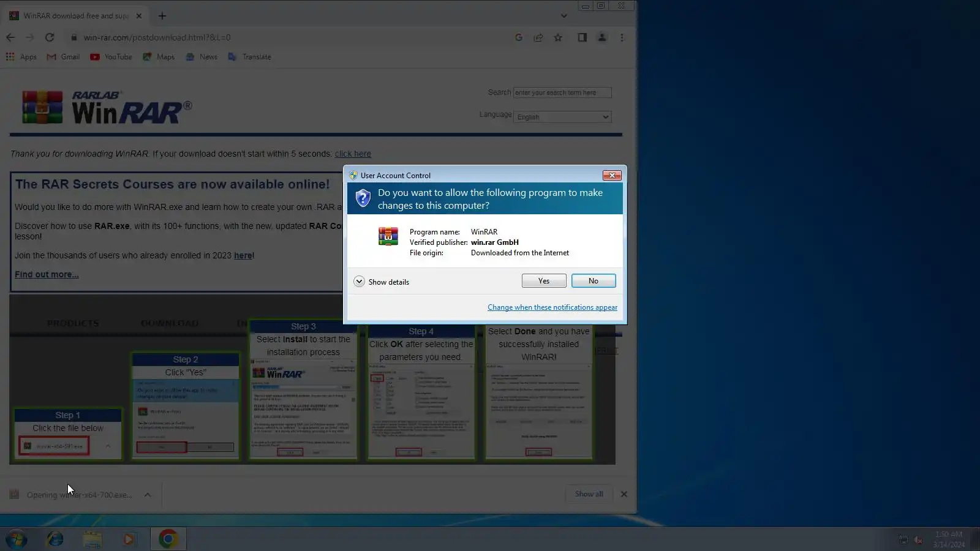The height and width of the screenshot is (551, 980).
Task: Open Chrome's tab search chevron
Action: tap(564, 16)
